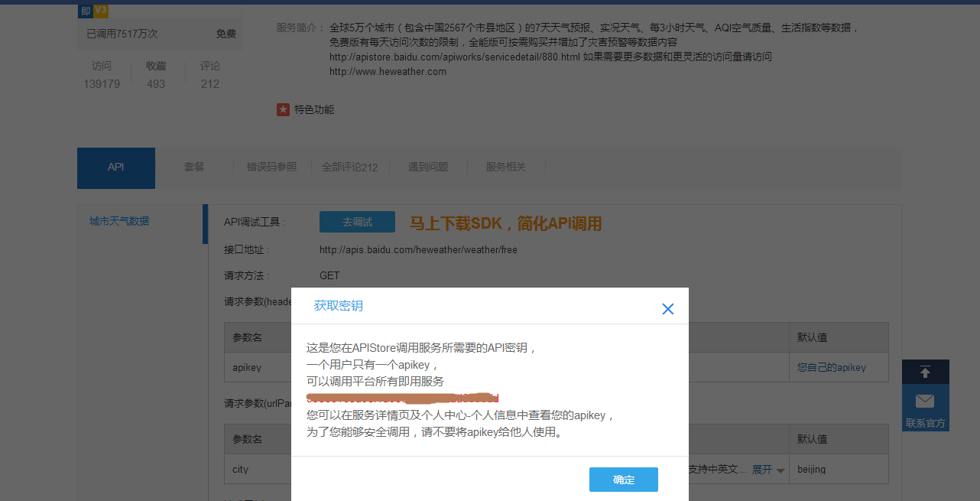Viewport: 980px width, 501px height.
Task: Open the 遇到问题 tab
Action: click(427, 168)
